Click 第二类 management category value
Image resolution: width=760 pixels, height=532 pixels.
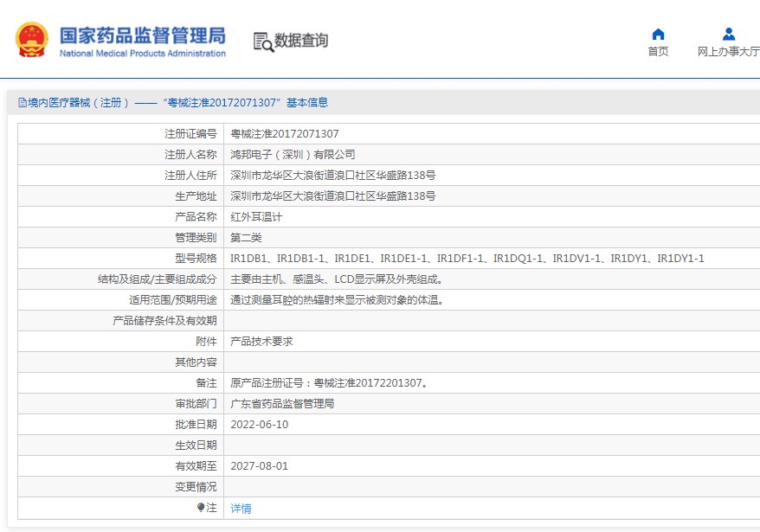click(246, 238)
